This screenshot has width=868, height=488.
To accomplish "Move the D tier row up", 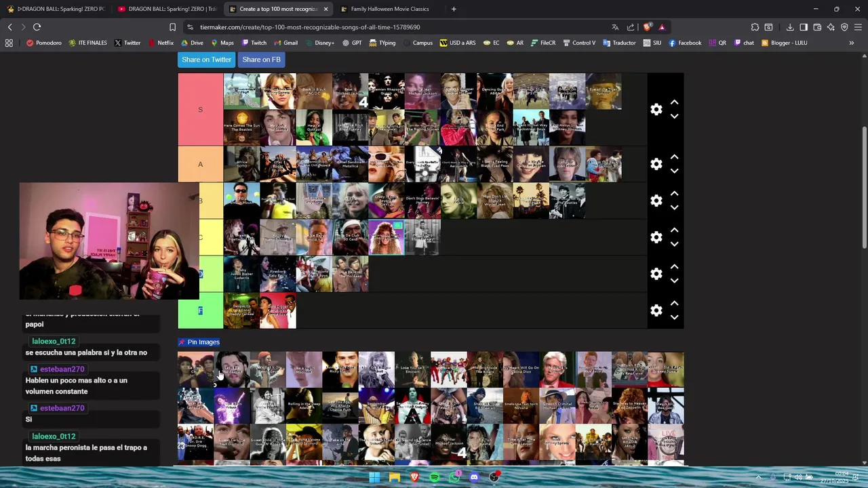I will pyautogui.click(x=674, y=266).
